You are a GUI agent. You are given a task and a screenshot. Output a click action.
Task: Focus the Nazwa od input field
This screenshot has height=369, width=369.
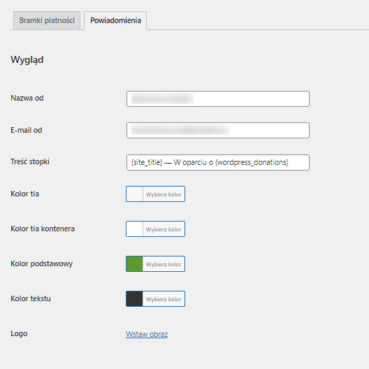coord(218,99)
